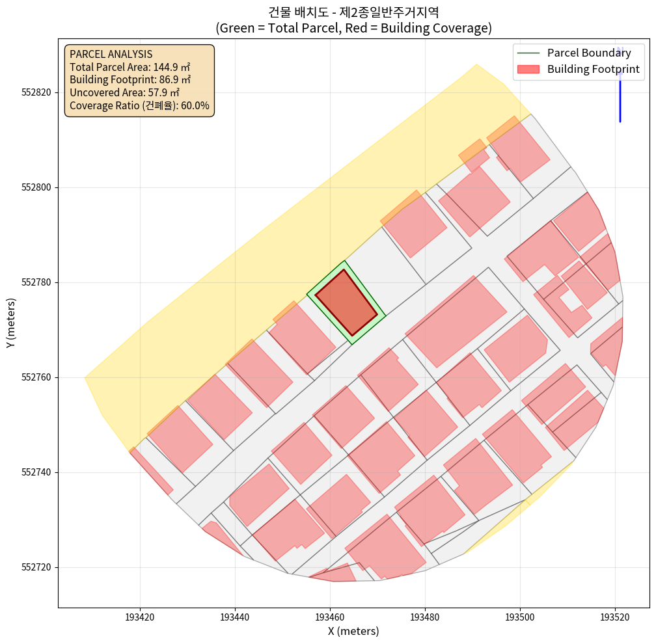Click the chart title '건물 배치도 - 제2종일반주거지역'
656x644 pixels.
(x=353, y=12)
